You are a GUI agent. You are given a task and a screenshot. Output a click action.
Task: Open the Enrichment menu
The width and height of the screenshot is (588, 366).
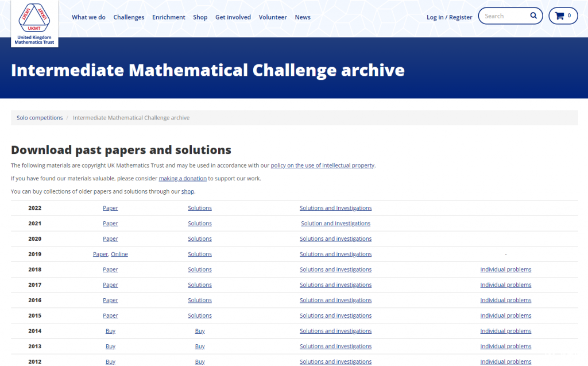[168, 17]
